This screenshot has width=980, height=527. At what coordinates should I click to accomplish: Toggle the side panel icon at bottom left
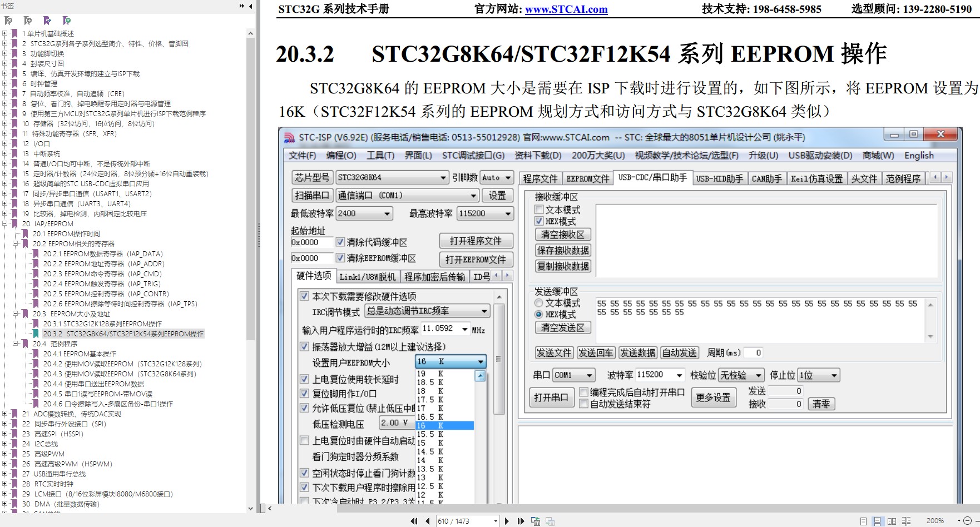[x=263, y=508]
